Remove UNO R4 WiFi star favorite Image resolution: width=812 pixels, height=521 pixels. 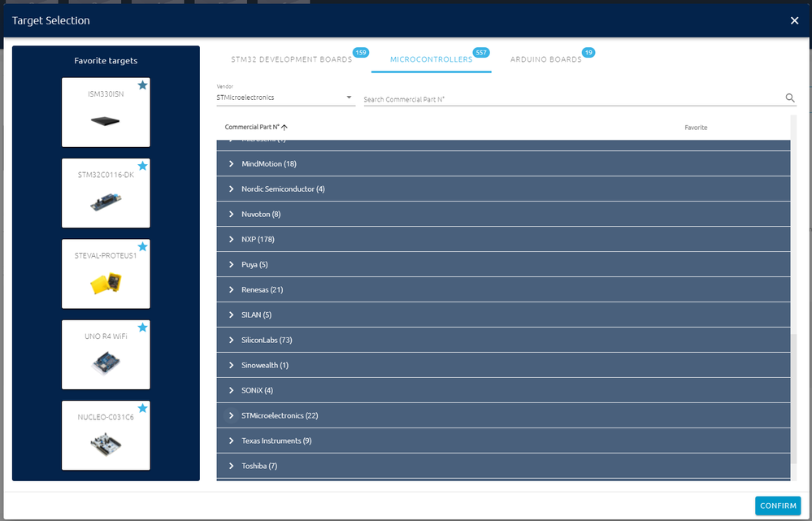142,328
